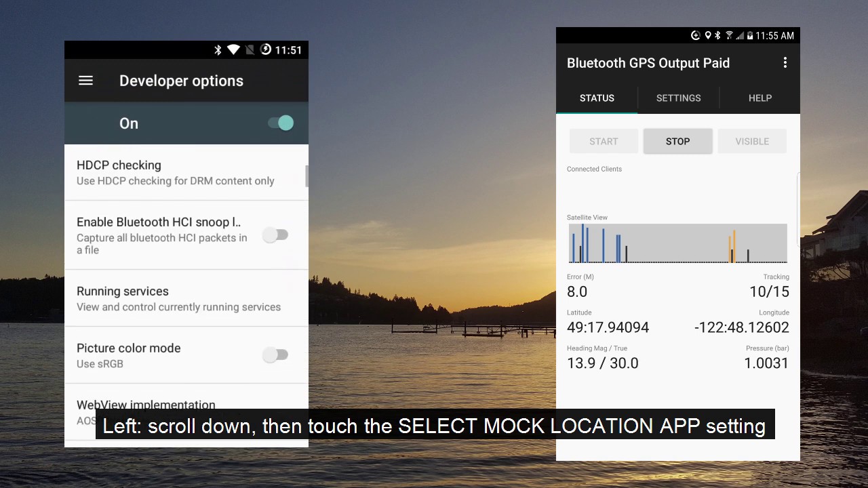Click the 11:51 clock on left phone
This screenshot has height=488, width=868.
click(288, 50)
